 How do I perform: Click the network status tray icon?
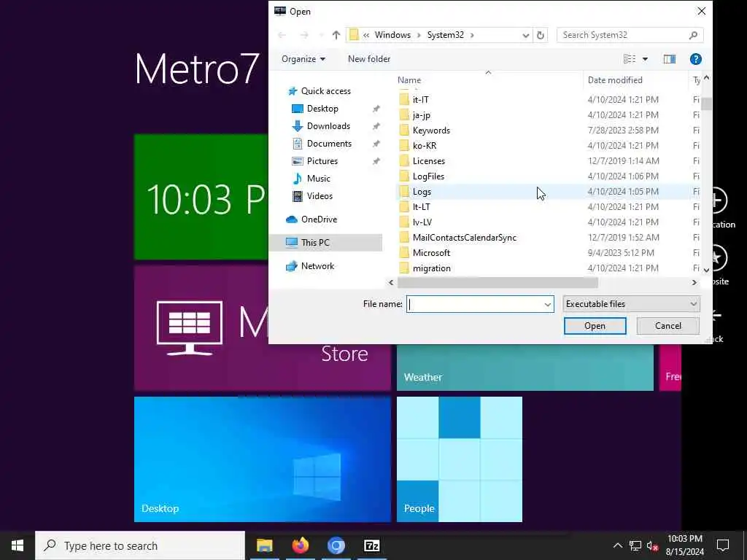635,545
